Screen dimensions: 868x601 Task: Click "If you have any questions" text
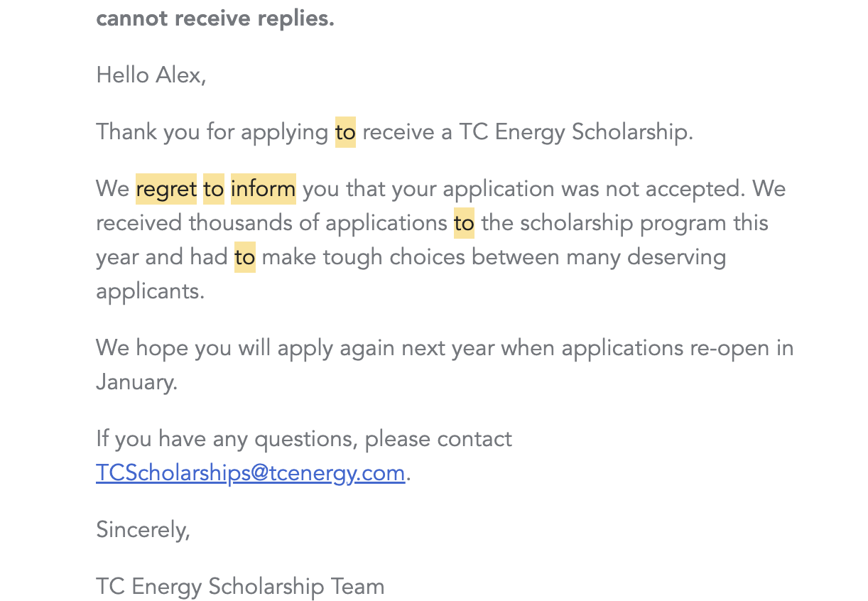point(226,439)
